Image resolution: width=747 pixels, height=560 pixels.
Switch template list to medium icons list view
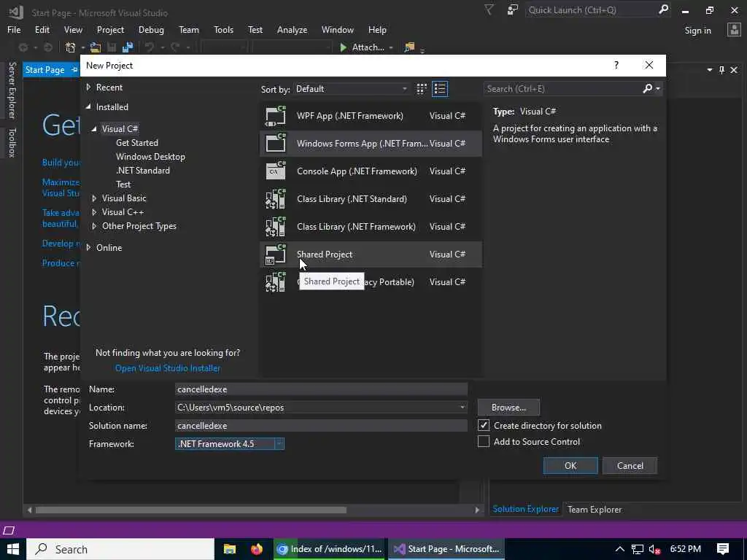click(440, 89)
